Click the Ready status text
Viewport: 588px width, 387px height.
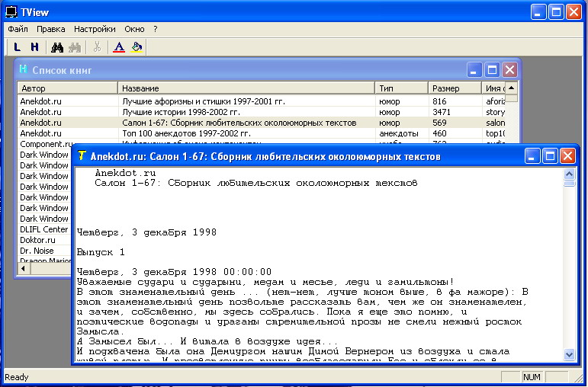(17, 377)
